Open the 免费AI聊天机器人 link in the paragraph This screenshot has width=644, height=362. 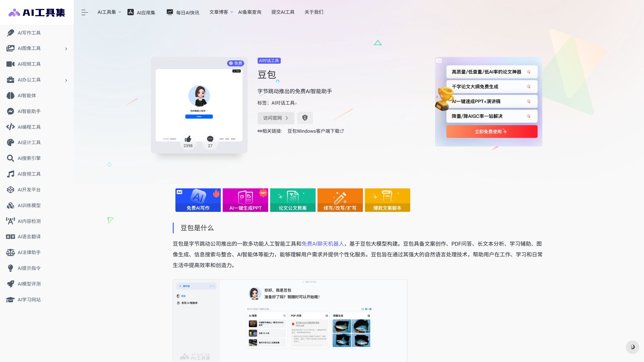pyautogui.click(x=323, y=244)
